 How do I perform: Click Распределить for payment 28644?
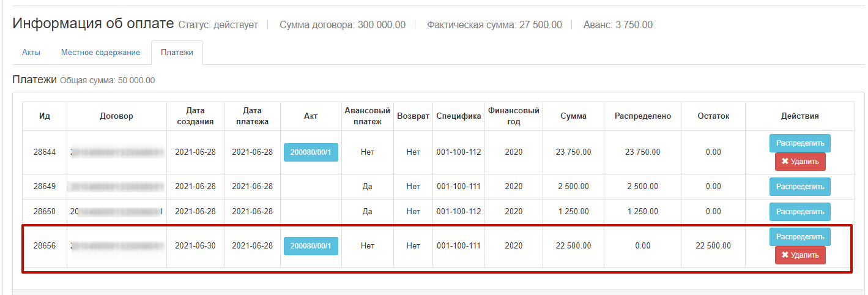pyautogui.click(x=799, y=143)
